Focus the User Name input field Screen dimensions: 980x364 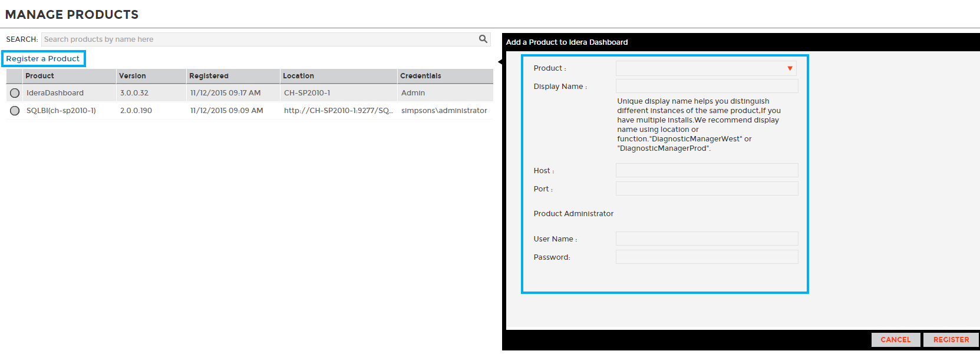pos(707,239)
